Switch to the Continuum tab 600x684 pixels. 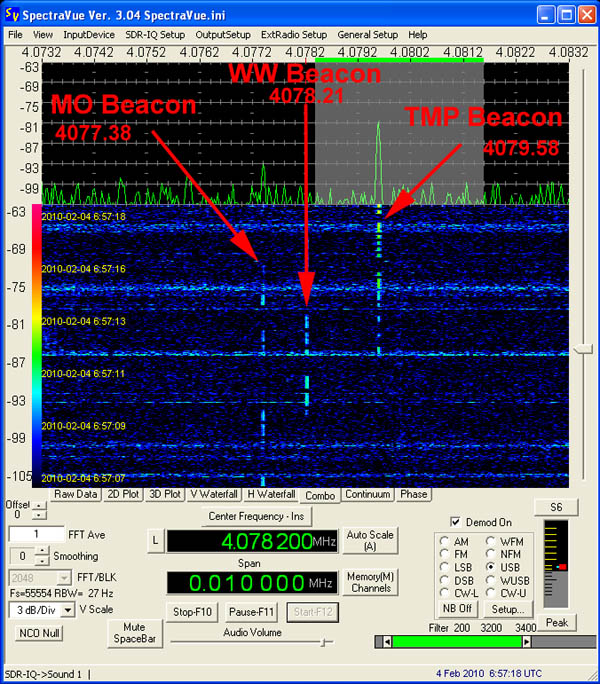click(x=368, y=494)
